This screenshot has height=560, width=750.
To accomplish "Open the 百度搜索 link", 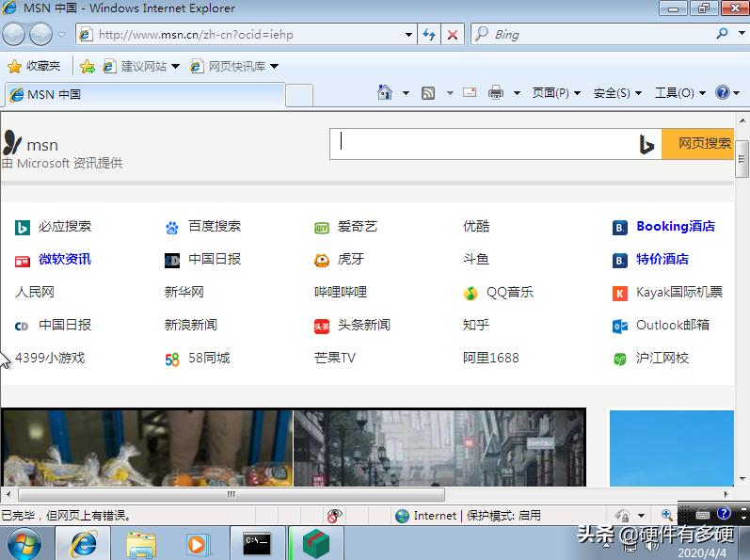I will pyautogui.click(x=214, y=227).
